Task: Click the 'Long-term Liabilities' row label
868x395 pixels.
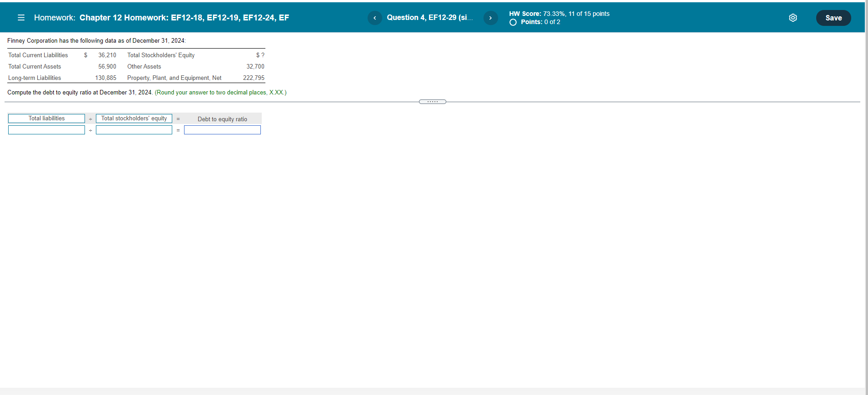Action: 35,78
